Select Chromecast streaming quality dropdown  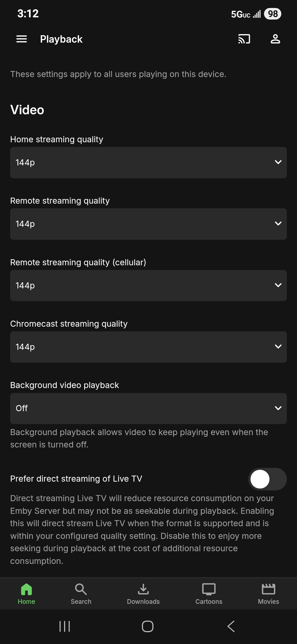148,347
